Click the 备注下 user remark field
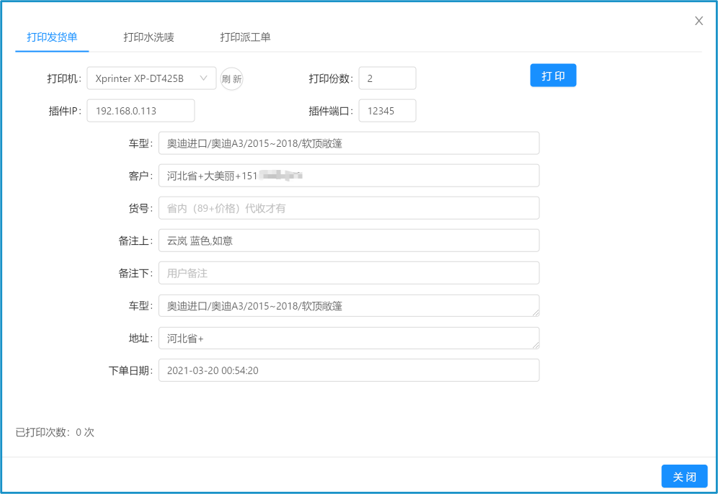 (348, 273)
